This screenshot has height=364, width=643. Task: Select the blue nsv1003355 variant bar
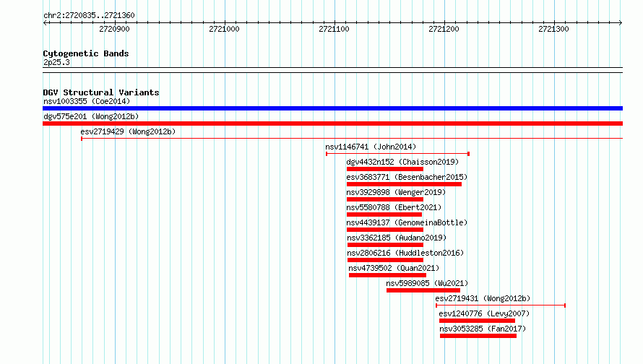(x=332, y=108)
